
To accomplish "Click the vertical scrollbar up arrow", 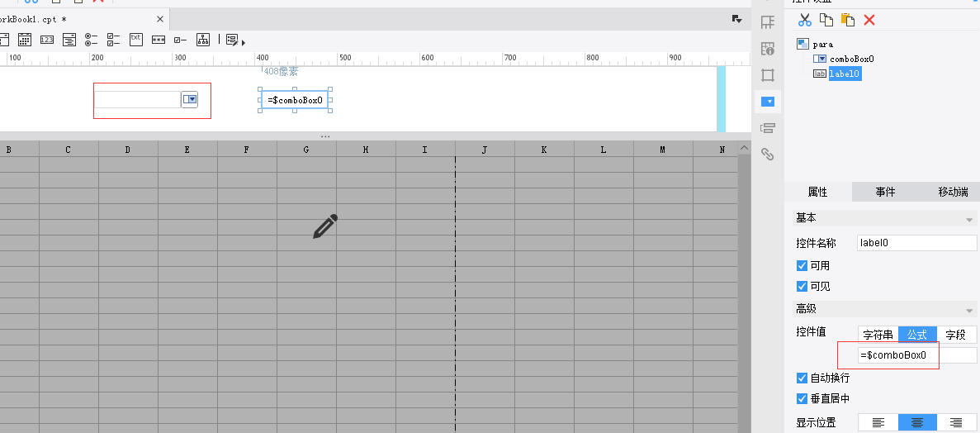I will [744, 148].
